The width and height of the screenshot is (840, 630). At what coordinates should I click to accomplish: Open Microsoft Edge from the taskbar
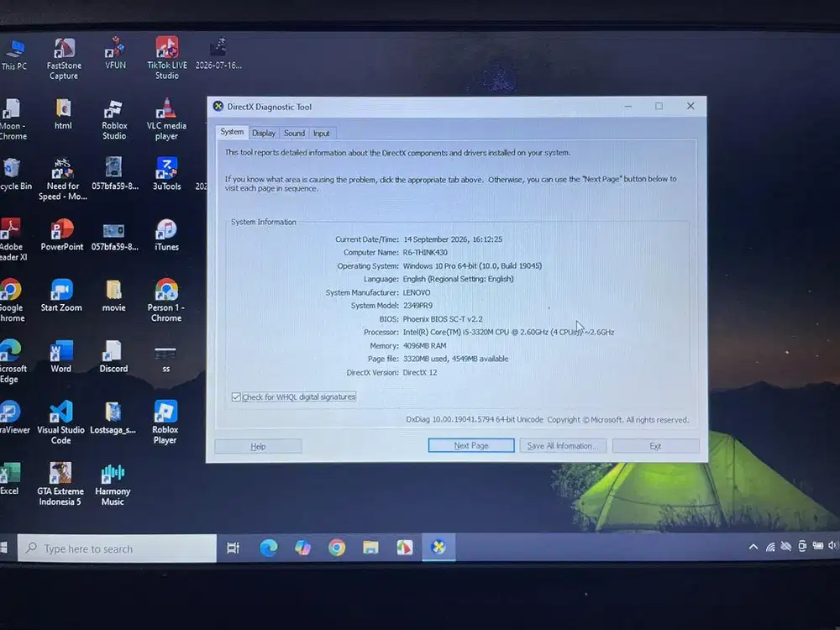269,548
